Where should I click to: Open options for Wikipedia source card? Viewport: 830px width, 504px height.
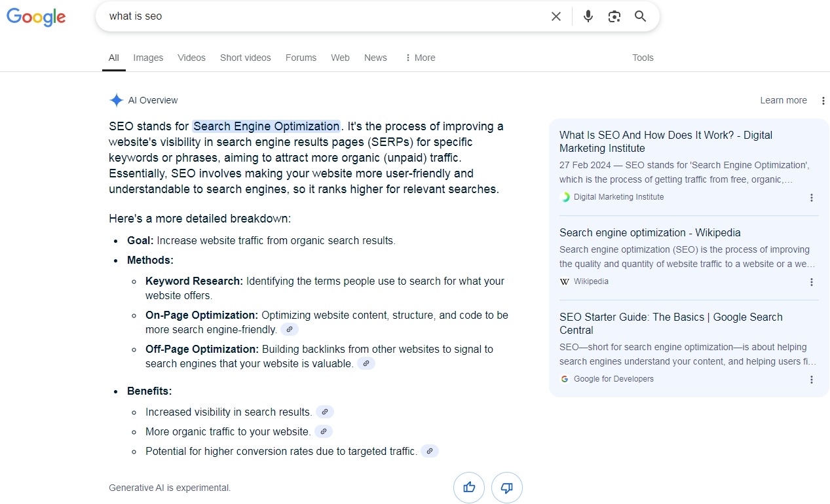(x=812, y=282)
